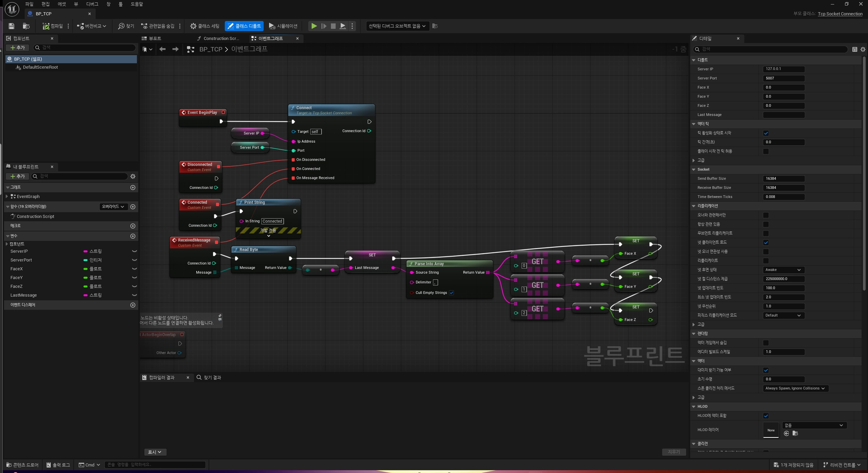Image resolution: width=868 pixels, height=473 pixels.
Task: Click the Class Defaults (클래스 디폴트) button
Action: pos(244,26)
